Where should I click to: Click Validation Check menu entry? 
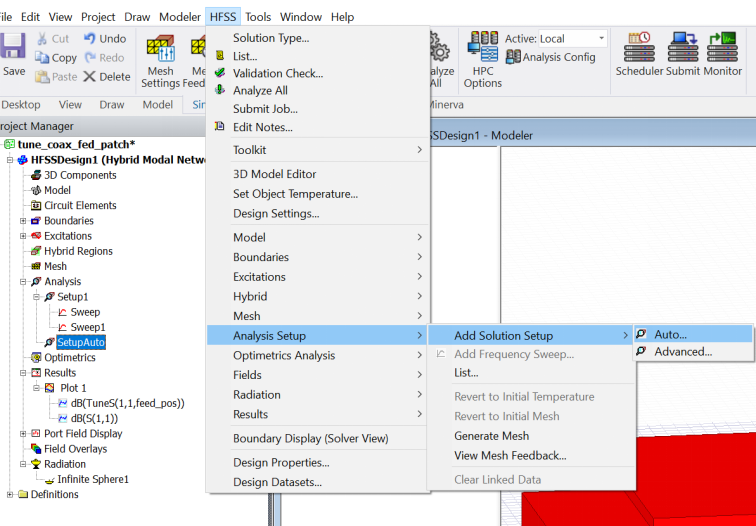pos(277,73)
